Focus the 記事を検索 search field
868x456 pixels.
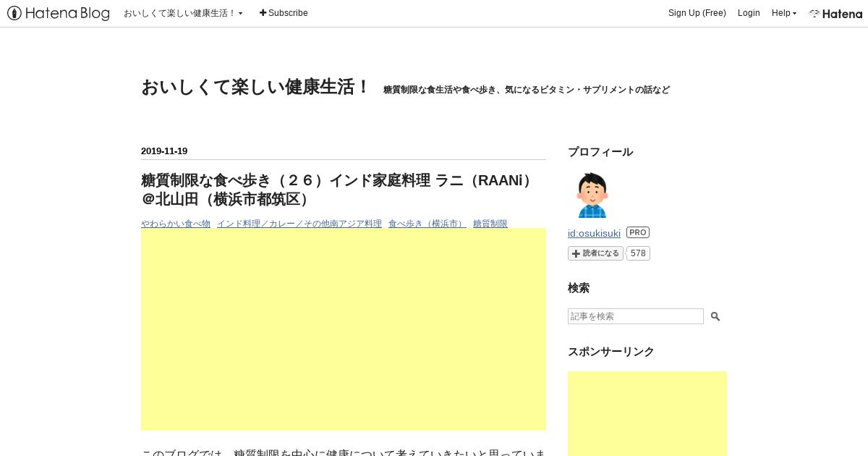(636, 316)
